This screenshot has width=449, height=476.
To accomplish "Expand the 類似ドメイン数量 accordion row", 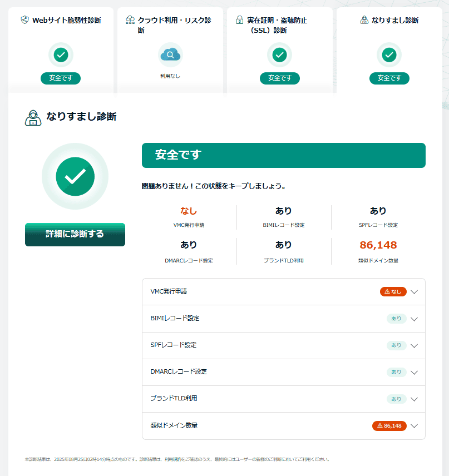I will click(284, 426).
